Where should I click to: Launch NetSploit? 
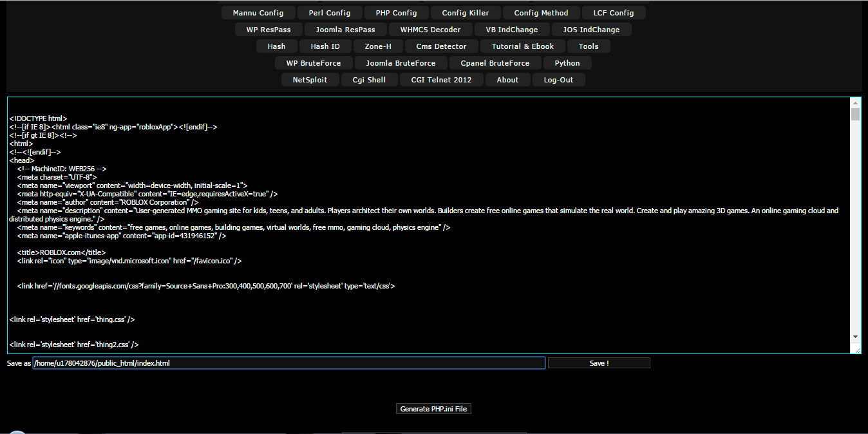click(310, 79)
